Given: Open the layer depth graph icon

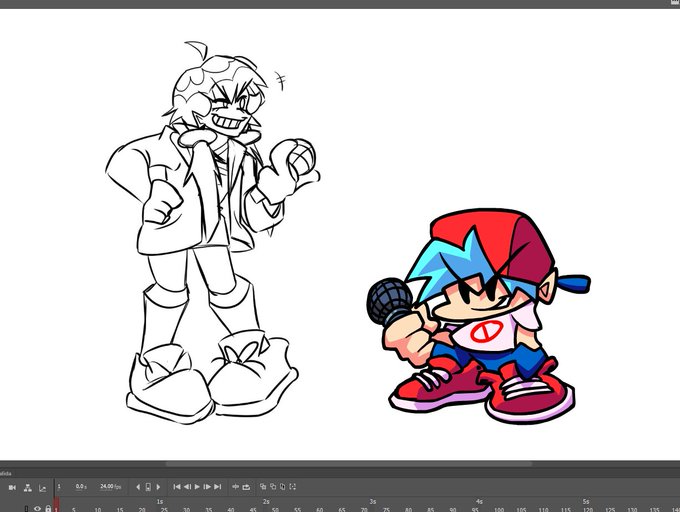Looking at the screenshot, I should pyautogui.click(x=42, y=488).
